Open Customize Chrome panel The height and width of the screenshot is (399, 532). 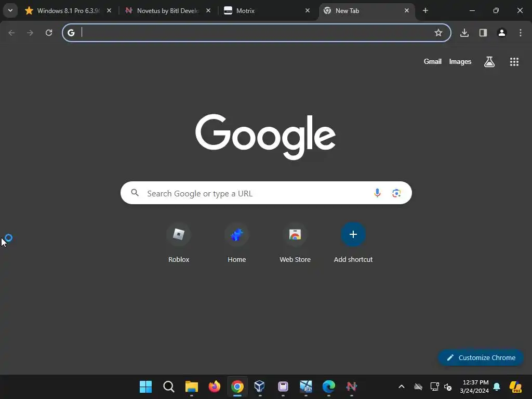click(481, 357)
